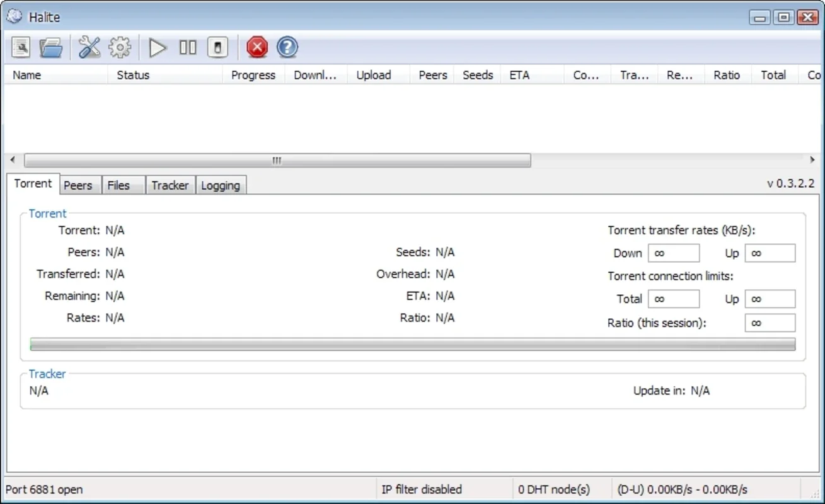Screen dimensions: 825x504
Task: Sort by the Peers column header
Action: [x=433, y=75]
